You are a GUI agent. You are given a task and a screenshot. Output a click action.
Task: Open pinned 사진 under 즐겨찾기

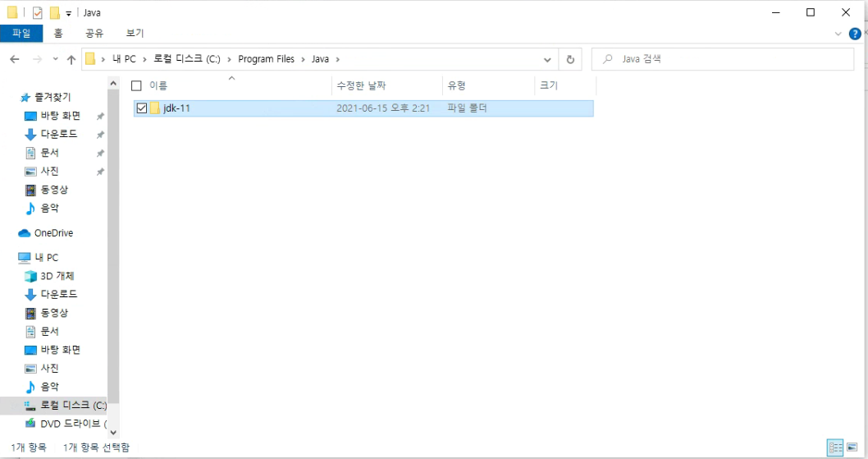point(49,171)
